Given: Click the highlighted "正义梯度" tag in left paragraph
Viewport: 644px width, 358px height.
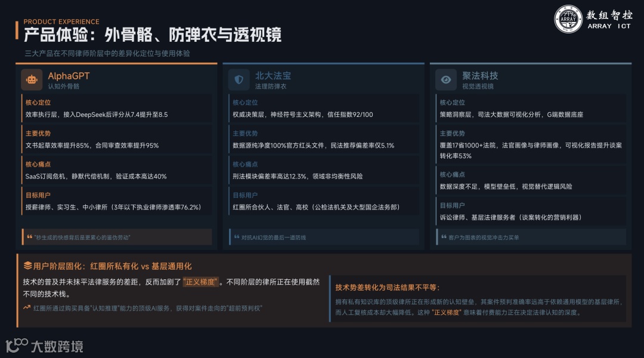Looking at the screenshot, I should click(200, 282).
